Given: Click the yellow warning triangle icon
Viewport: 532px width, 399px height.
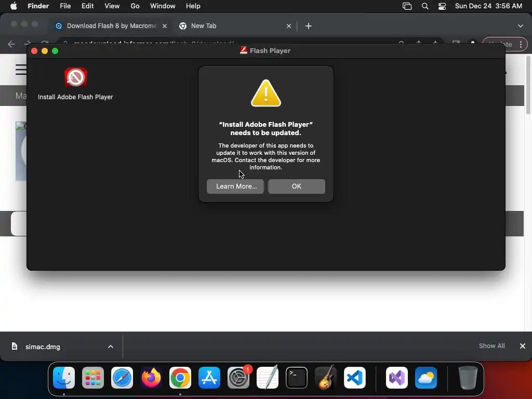Looking at the screenshot, I should 265,94.
